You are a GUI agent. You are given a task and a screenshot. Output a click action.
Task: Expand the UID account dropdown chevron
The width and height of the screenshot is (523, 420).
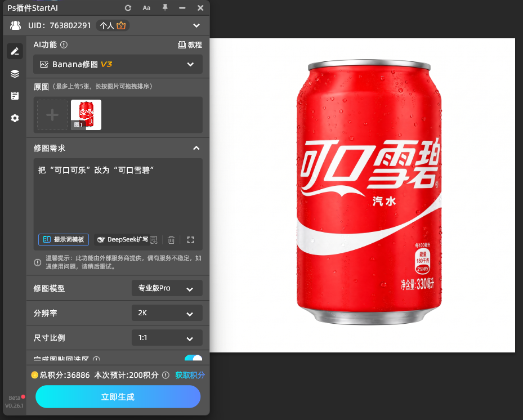[x=196, y=25]
